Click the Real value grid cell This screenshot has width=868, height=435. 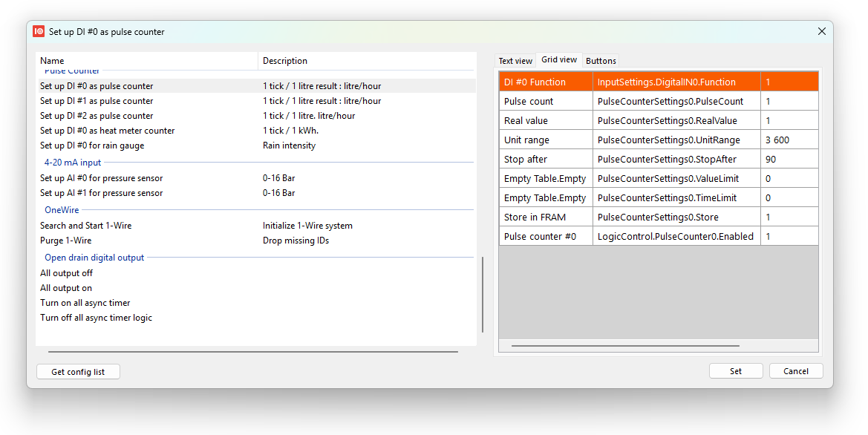pyautogui.click(x=546, y=121)
